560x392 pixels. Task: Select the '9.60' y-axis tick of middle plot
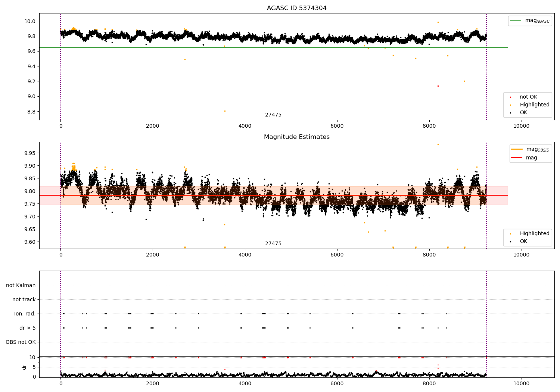[30, 242]
